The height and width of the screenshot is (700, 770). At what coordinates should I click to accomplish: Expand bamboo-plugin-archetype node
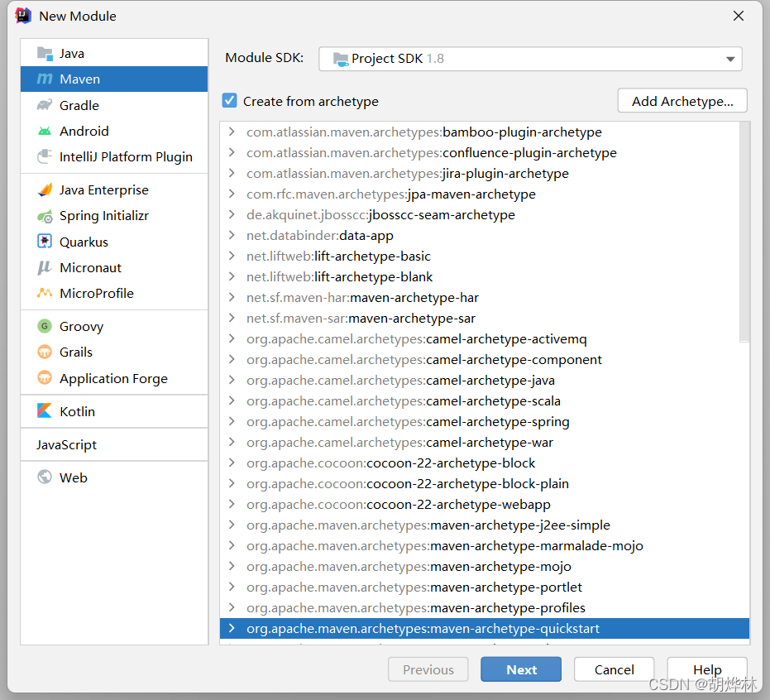(232, 132)
